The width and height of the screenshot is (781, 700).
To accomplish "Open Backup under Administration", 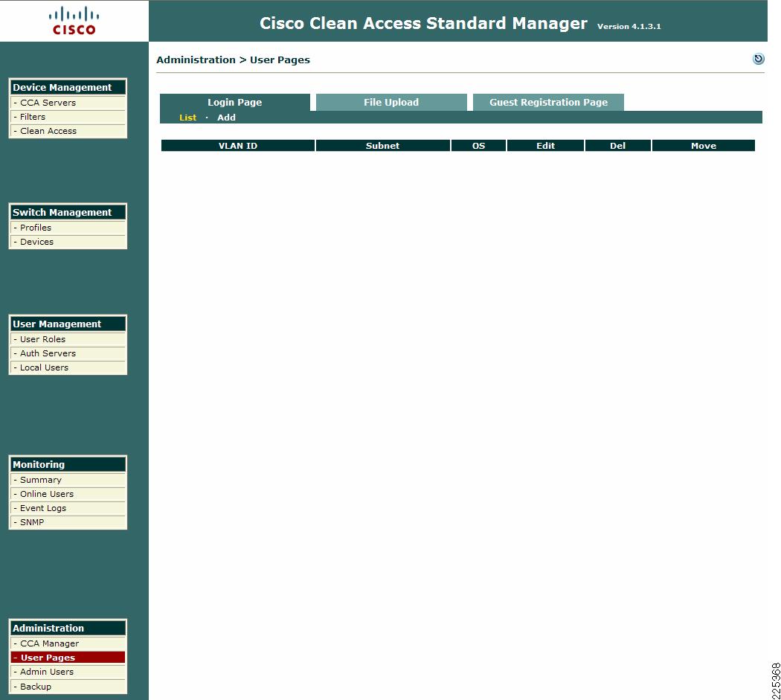I will click(68, 687).
